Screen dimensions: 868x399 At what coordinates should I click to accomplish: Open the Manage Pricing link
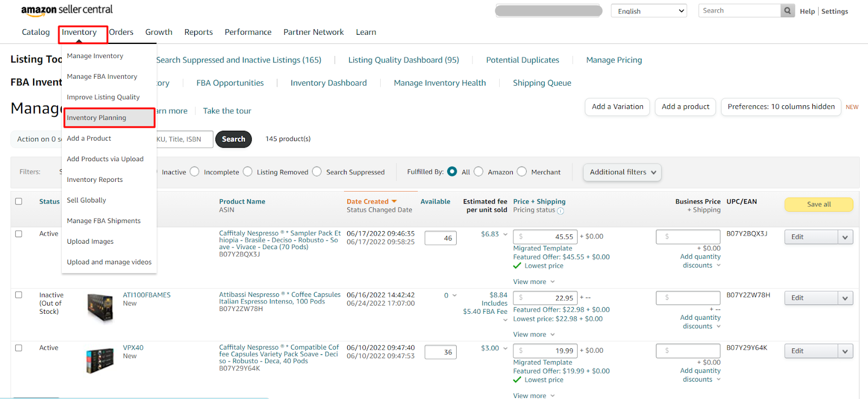(614, 60)
